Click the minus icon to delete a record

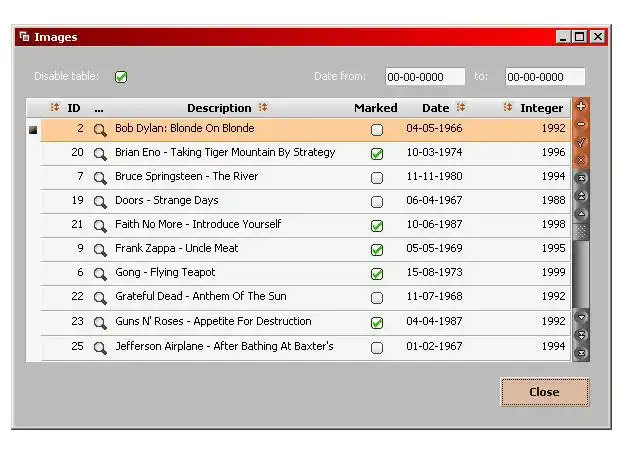click(x=581, y=124)
